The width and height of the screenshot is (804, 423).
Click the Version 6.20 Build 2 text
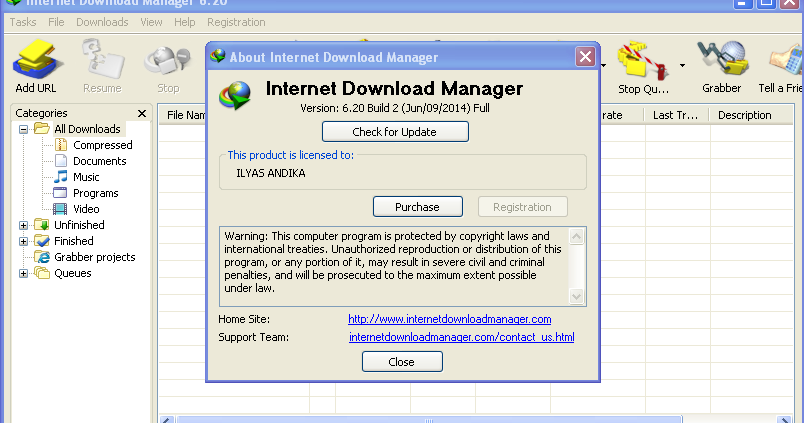click(395, 108)
